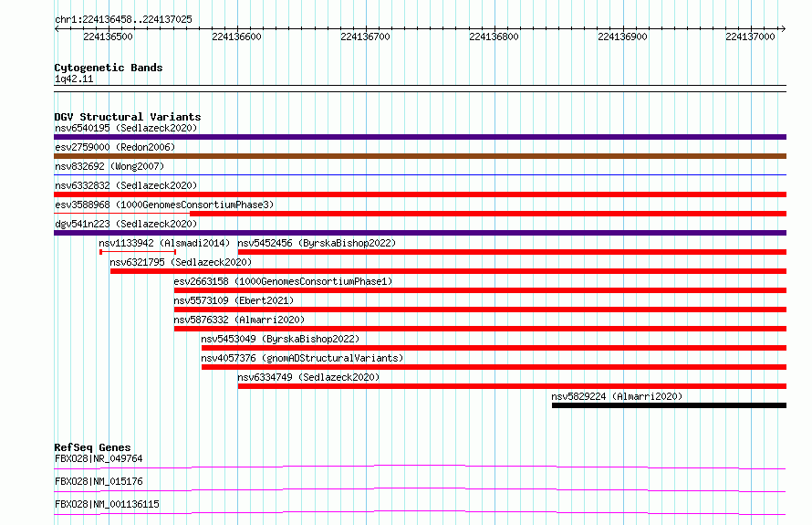Click the nsv6540195 (Sedlazeck2020) variant label

click(126, 128)
